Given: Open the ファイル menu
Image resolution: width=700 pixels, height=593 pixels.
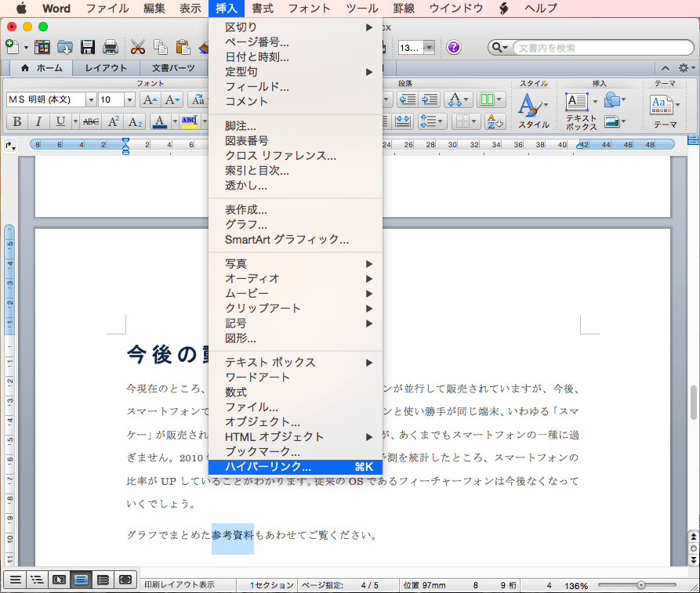Looking at the screenshot, I should (107, 9).
